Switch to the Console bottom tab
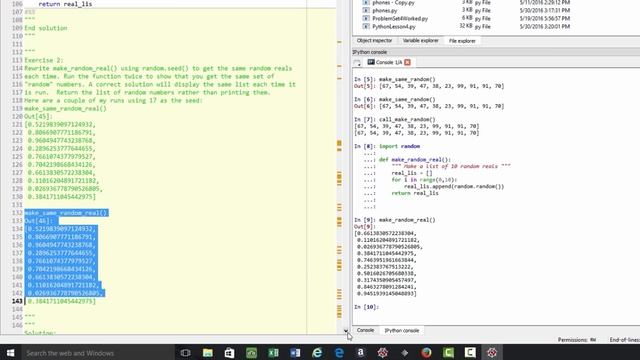 tap(365, 330)
